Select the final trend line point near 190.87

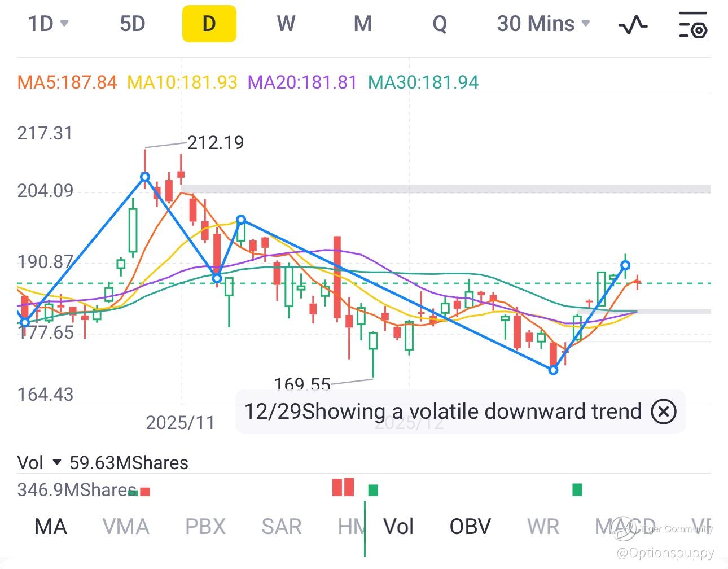(625, 265)
